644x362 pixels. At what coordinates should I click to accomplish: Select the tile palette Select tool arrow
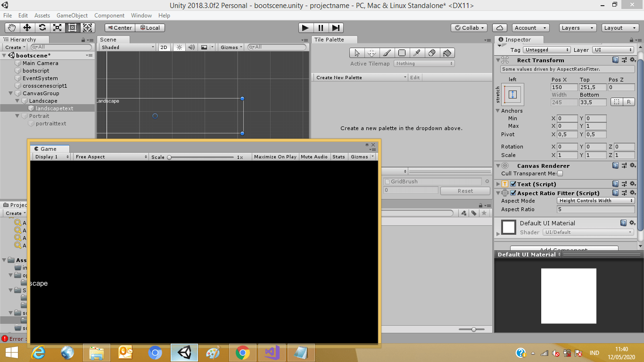(357, 53)
